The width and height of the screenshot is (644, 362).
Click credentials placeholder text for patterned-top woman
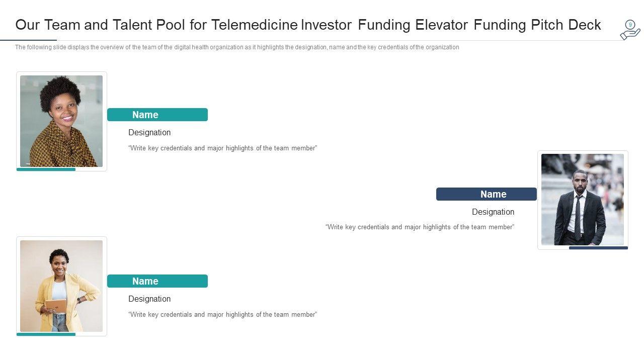(x=223, y=148)
